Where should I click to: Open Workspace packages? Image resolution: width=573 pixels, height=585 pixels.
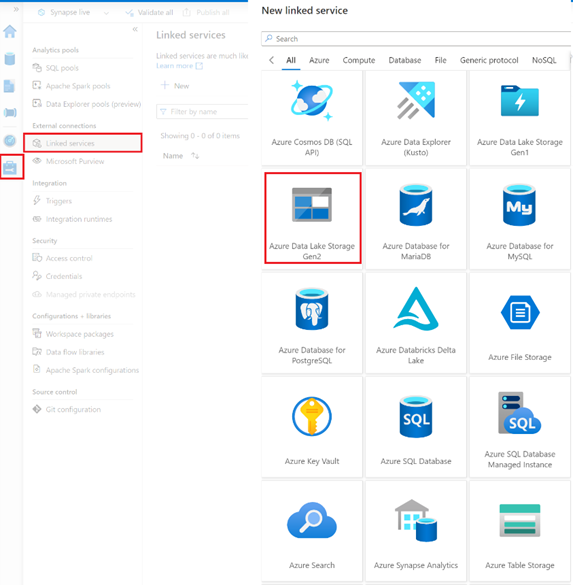pyautogui.click(x=73, y=334)
